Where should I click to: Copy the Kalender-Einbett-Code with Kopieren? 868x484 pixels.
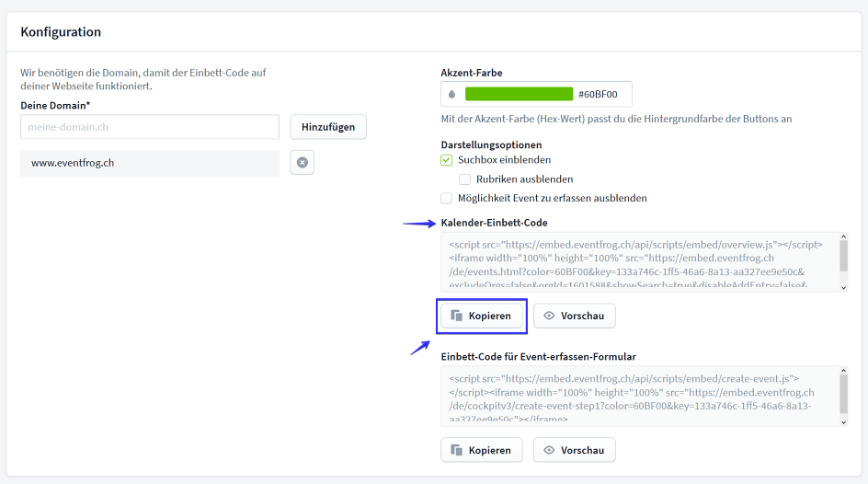(482, 316)
